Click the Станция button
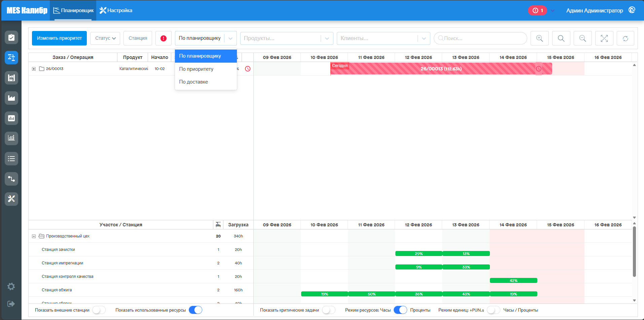Viewport: 644px width, 320px height. (x=138, y=38)
